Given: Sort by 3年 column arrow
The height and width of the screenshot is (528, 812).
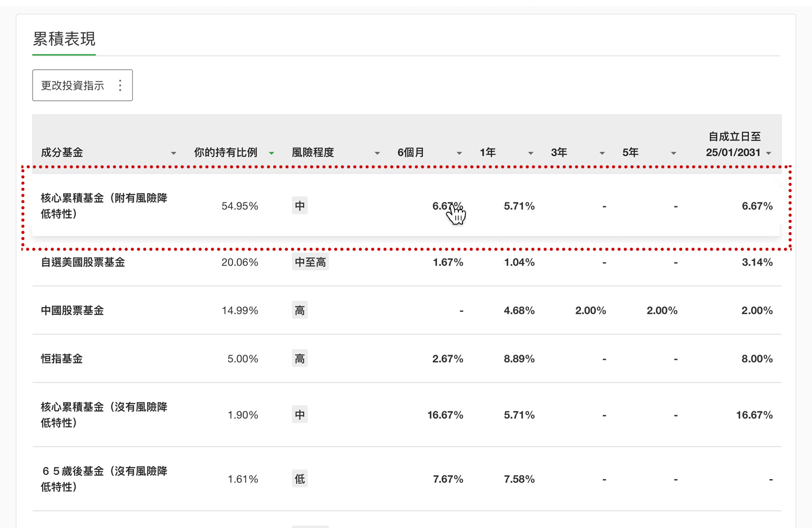Looking at the screenshot, I should pos(602,153).
